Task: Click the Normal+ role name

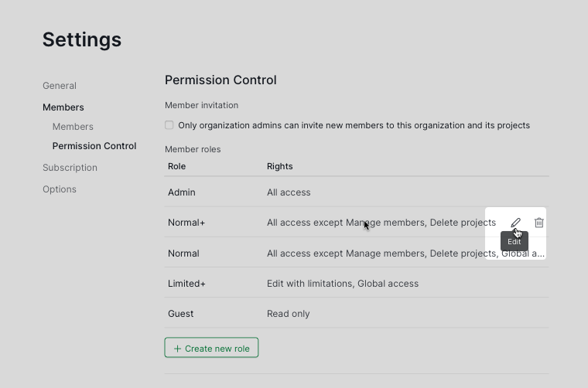Action: pyautogui.click(x=186, y=223)
